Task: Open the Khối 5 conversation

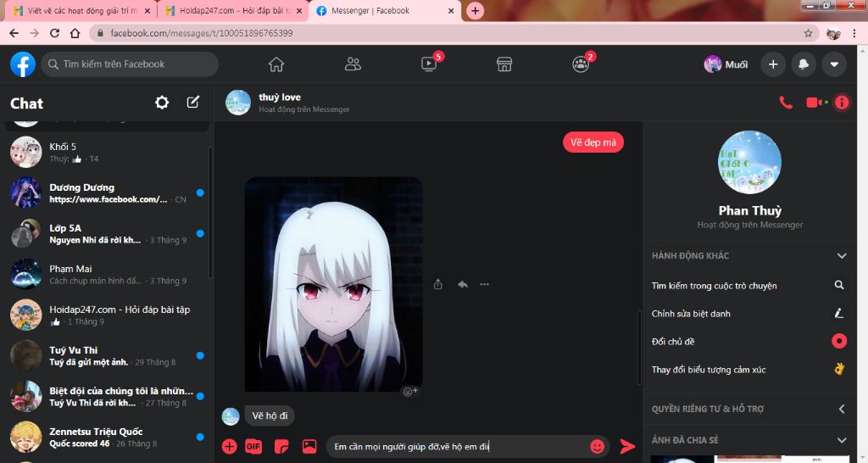Action: pyautogui.click(x=108, y=153)
